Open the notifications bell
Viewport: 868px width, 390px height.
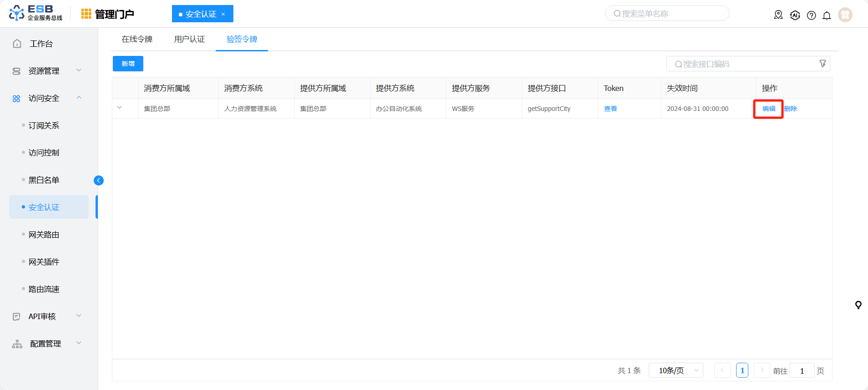[827, 15]
